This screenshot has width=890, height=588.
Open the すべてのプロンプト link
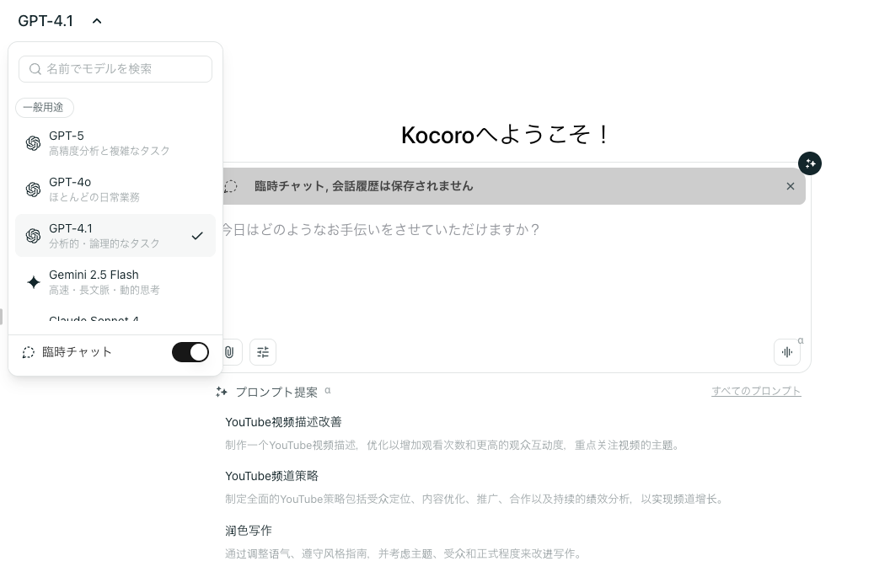[756, 391]
